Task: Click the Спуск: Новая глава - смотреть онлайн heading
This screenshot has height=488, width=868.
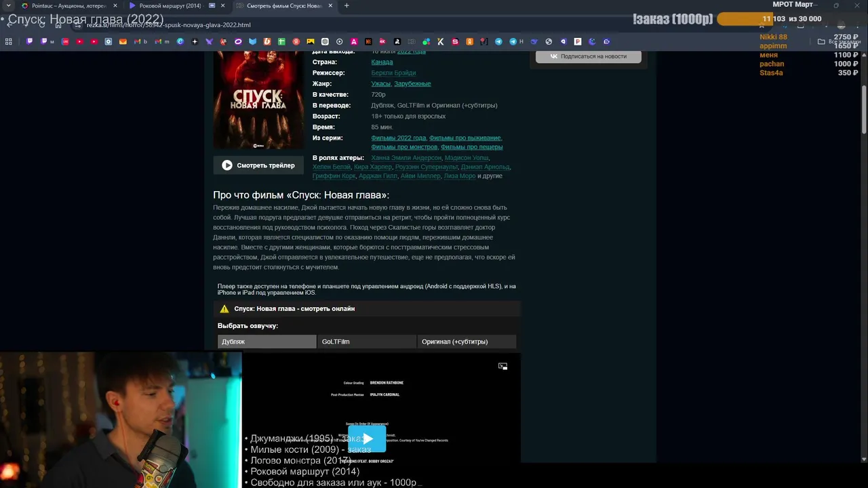Action: (294, 308)
